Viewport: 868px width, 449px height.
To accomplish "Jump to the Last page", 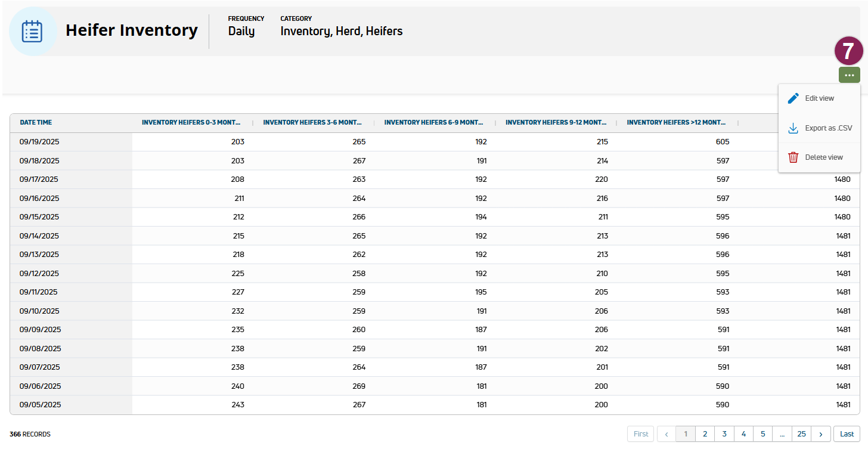I will click(847, 434).
